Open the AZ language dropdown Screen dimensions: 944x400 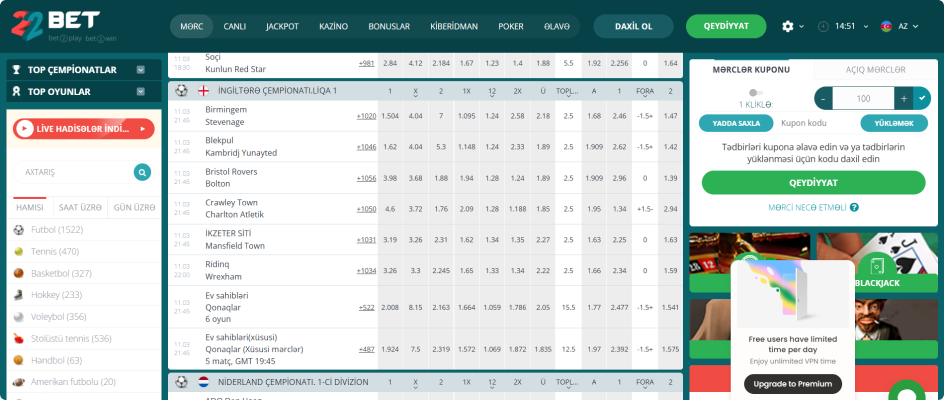(916, 27)
